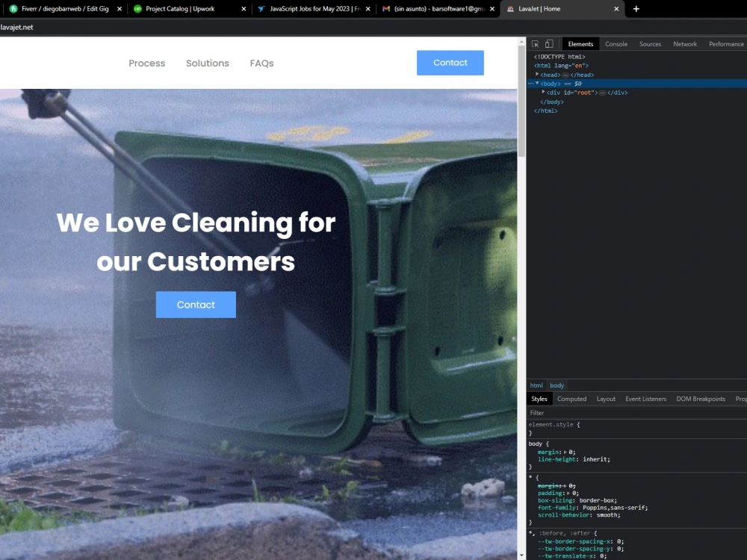Select body in DOM breadcrumb
Image resolution: width=747 pixels, height=560 pixels.
(x=557, y=385)
